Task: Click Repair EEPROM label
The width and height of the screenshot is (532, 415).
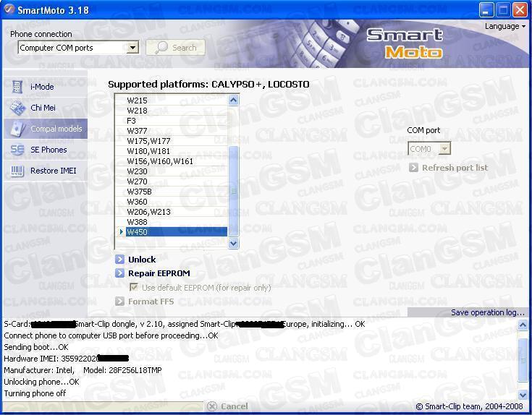Action: [159, 273]
